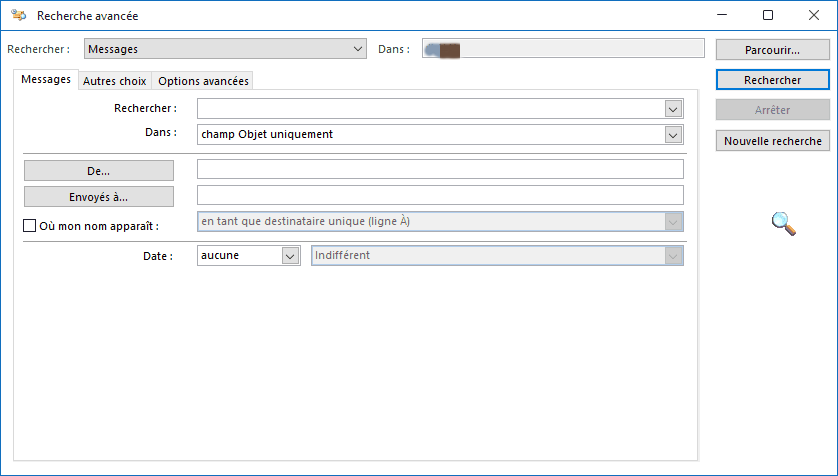This screenshot has width=838, height=476.
Task: Switch to the Options avancées tab
Action: [x=203, y=81]
